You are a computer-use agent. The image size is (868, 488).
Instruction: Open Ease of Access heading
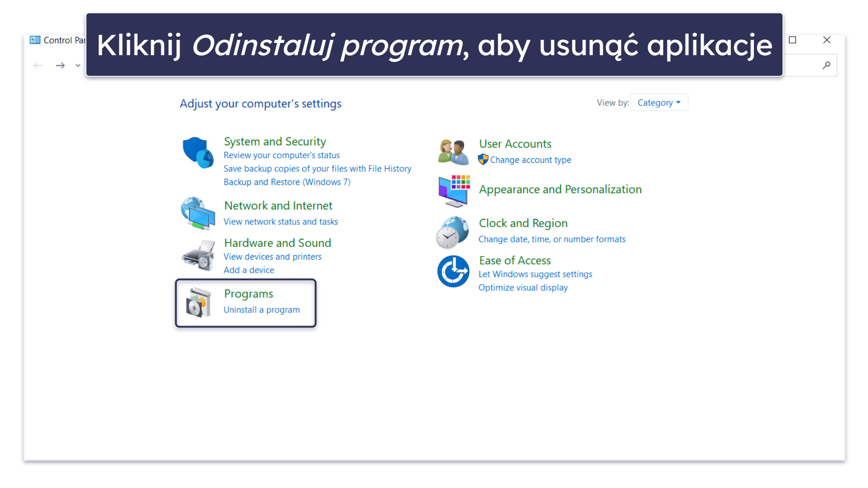pos(515,261)
